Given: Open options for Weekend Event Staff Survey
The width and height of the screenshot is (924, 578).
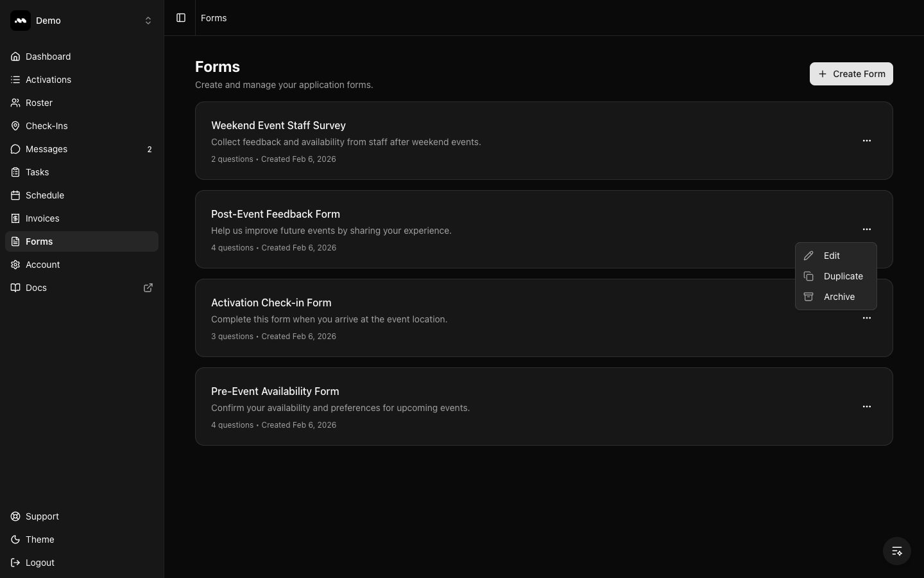Looking at the screenshot, I should pos(866,141).
